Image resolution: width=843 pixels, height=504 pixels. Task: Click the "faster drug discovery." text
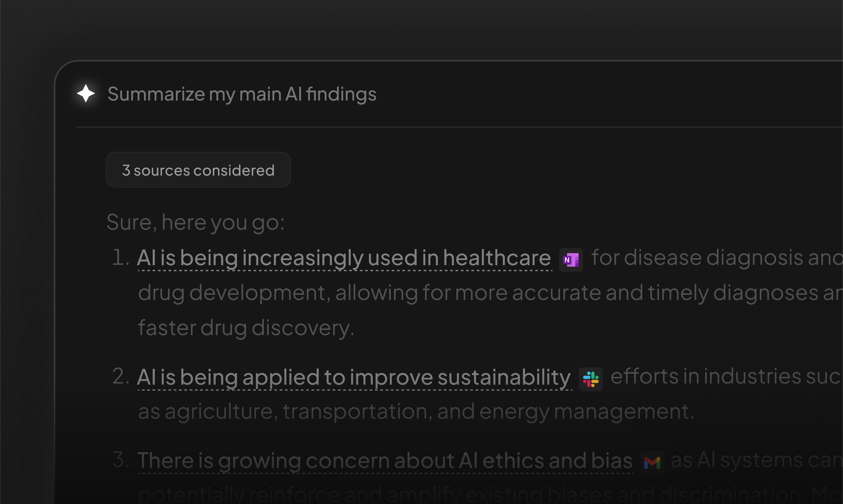point(246,328)
